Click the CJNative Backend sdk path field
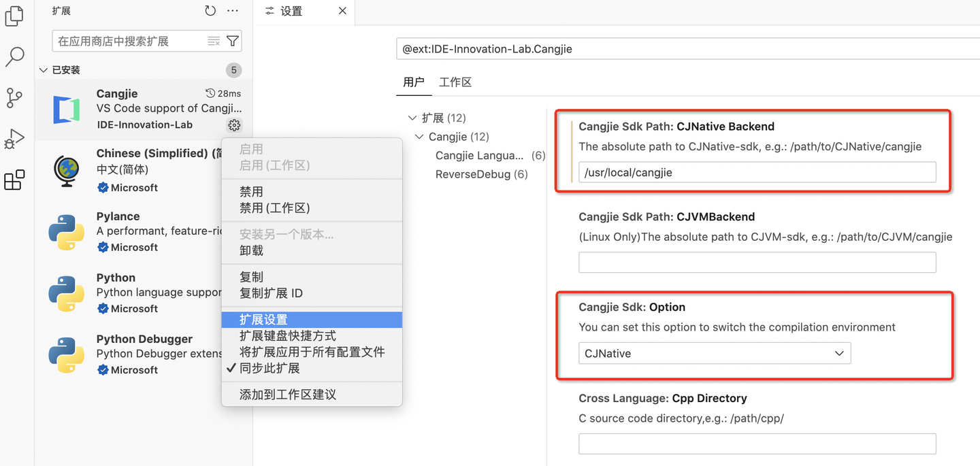 [x=757, y=172]
